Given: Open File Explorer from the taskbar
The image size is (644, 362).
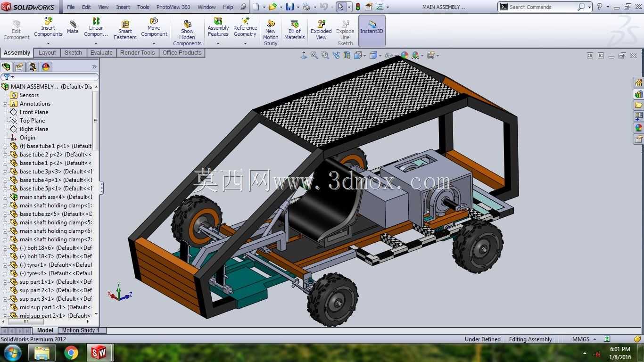Looking at the screenshot, I should (42, 353).
